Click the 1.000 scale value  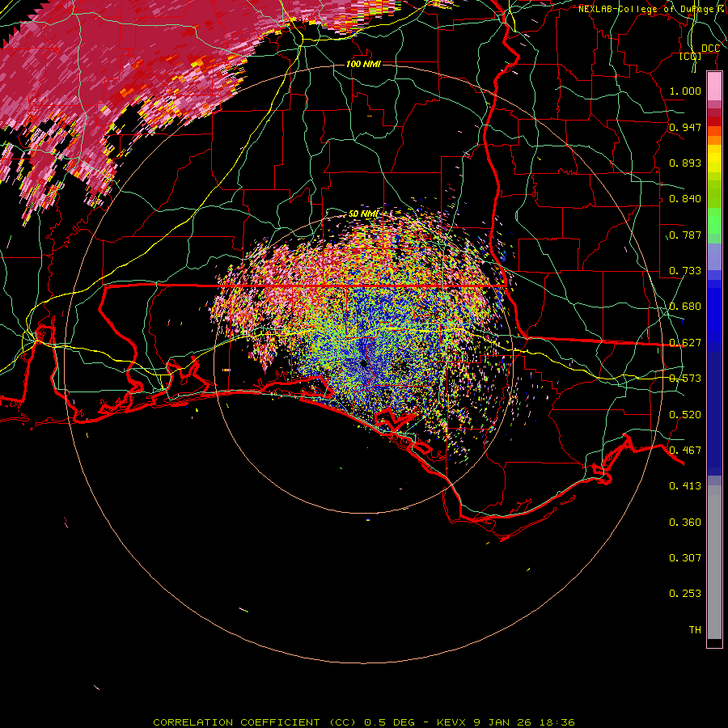pyautogui.click(x=685, y=91)
